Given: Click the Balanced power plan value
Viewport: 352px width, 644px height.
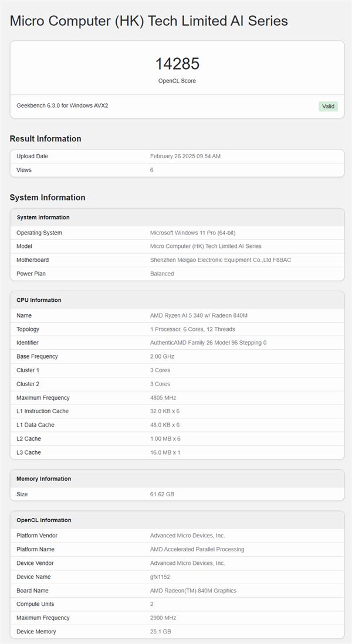Looking at the screenshot, I should [162, 274].
